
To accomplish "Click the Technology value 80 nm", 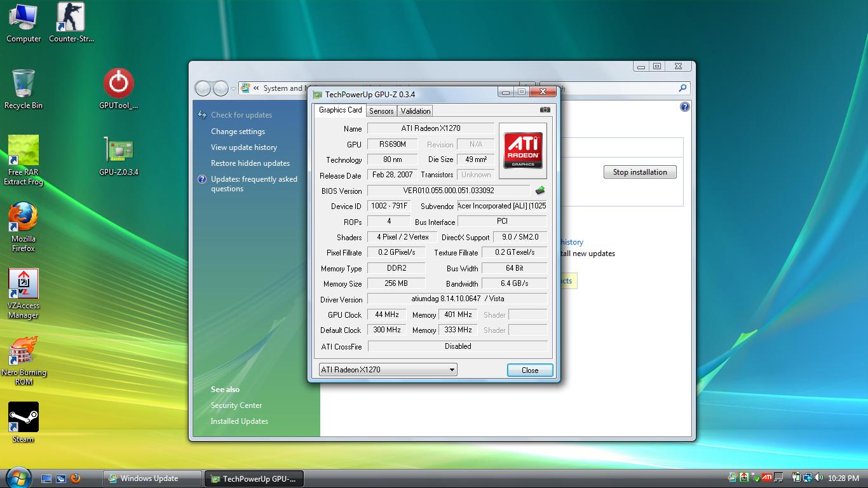I will (x=393, y=159).
